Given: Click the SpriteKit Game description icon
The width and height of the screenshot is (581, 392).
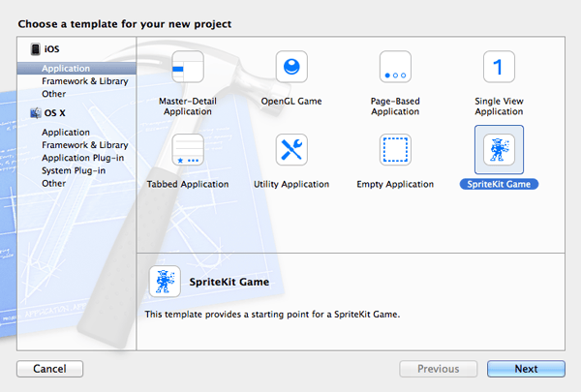Looking at the screenshot, I should (x=164, y=282).
